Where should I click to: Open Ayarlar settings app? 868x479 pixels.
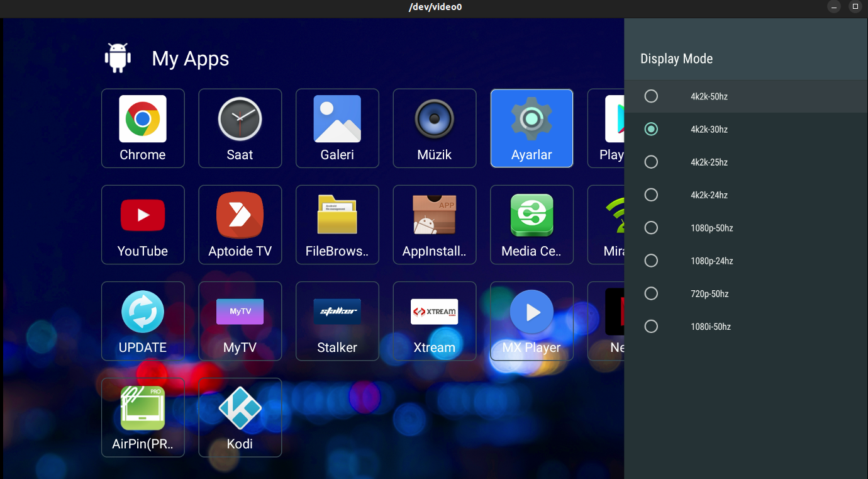pyautogui.click(x=531, y=128)
